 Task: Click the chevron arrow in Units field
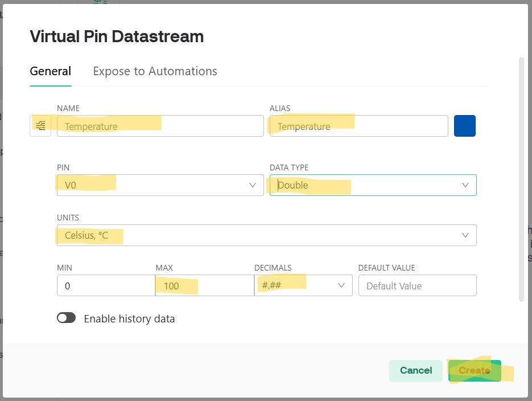tap(465, 235)
